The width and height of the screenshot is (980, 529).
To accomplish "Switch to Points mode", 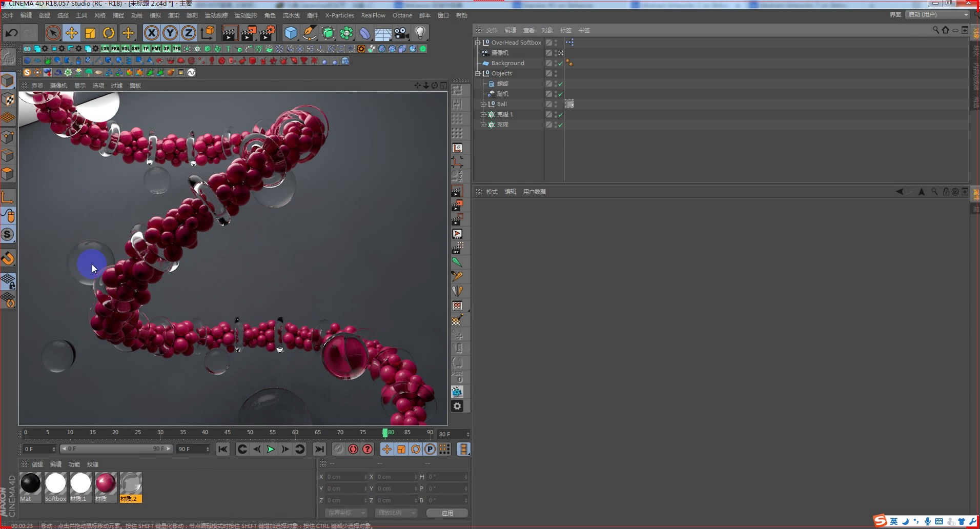I will pos(8,137).
